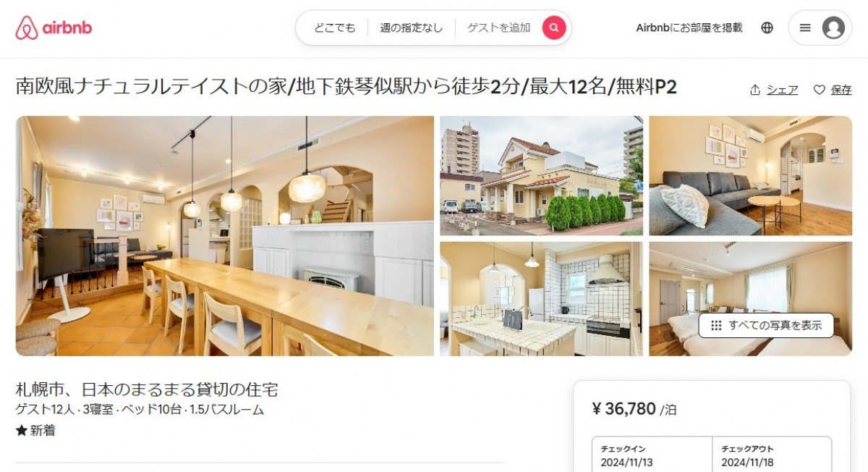Click the Airbnb logo icon
The height and width of the screenshot is (472, 868).
coord(27,28)
